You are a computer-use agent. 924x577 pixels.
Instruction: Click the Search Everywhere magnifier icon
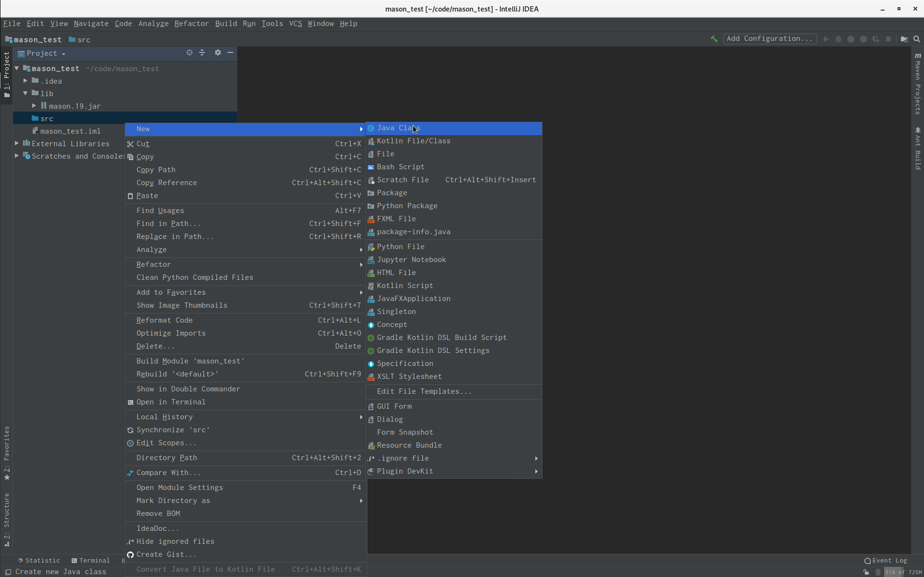[917, 39]
